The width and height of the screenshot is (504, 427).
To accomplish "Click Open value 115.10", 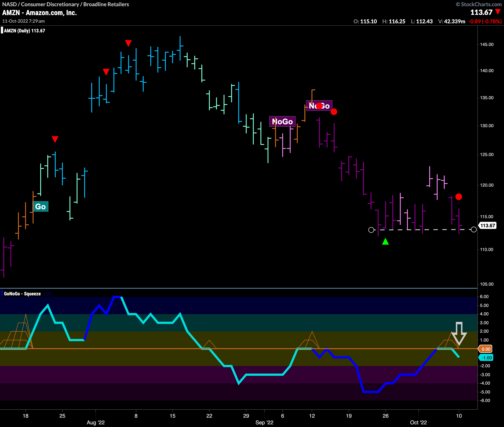I will tap(368, 21).
